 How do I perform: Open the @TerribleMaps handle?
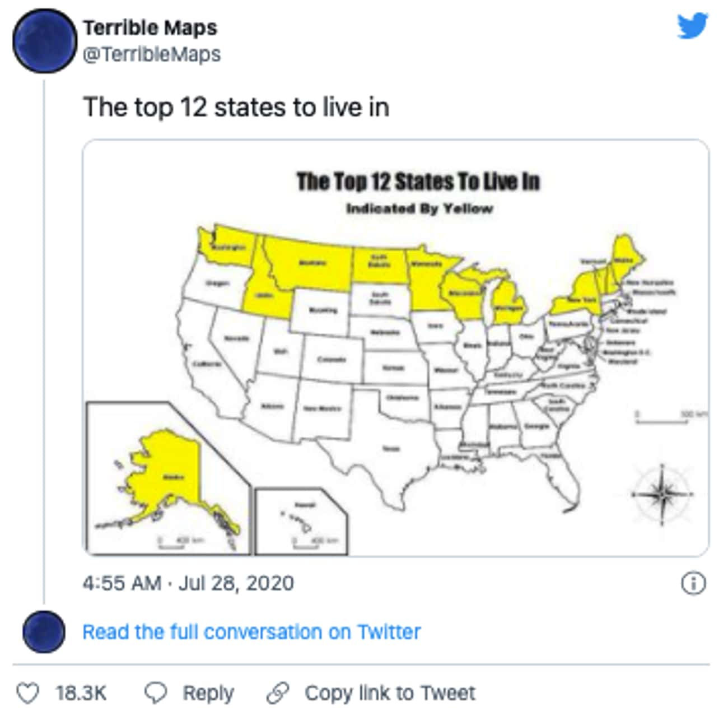[x=152, y=54]
